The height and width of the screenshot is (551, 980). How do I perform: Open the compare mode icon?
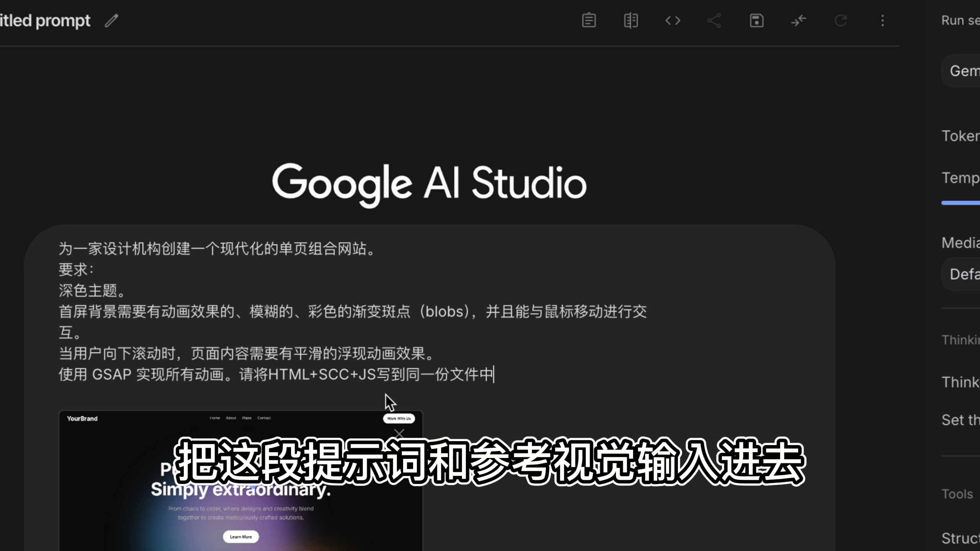(x=631, y=20)
